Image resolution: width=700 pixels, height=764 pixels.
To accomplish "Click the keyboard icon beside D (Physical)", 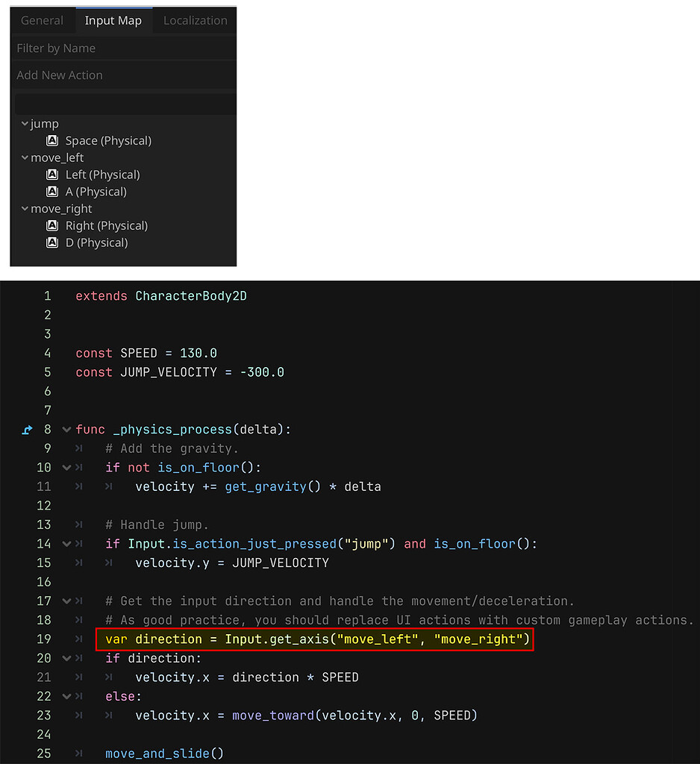I will tap(52, 242).
